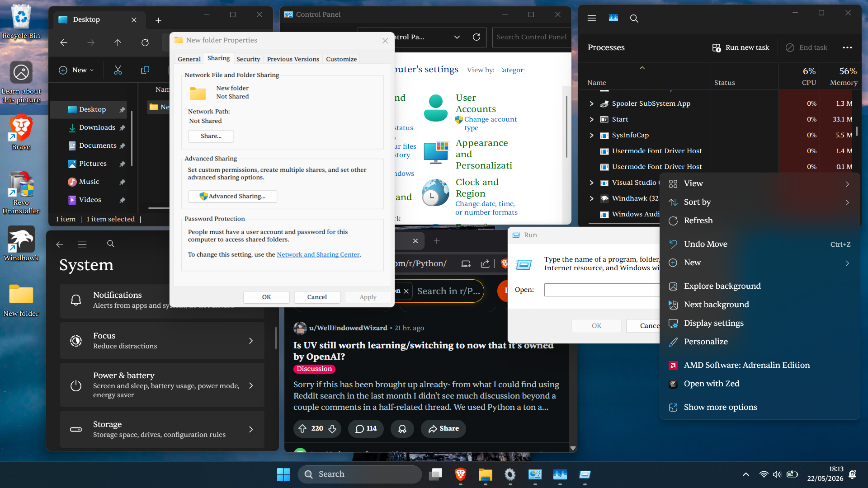Show hidden system tray icons

(x=746, y=474)
